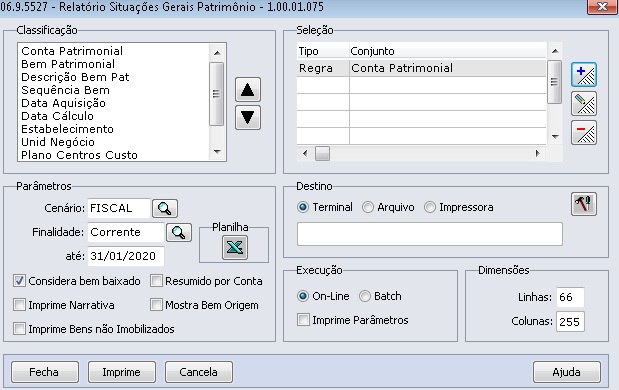Screen dimensions: 619x390
Task: Add a new selection rule
Action: coord(584,75)
